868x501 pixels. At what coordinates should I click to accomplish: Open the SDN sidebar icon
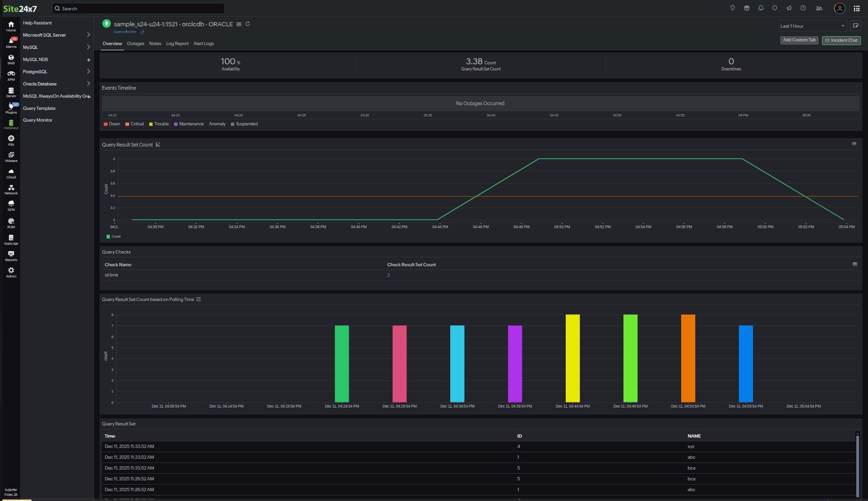coord(11,206)
